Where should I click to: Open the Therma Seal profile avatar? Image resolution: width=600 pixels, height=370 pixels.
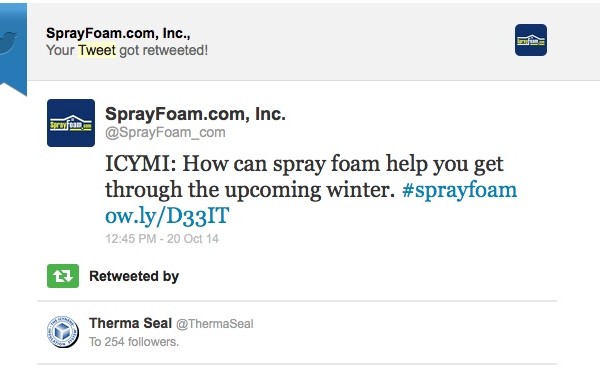(x=63, y=332)
